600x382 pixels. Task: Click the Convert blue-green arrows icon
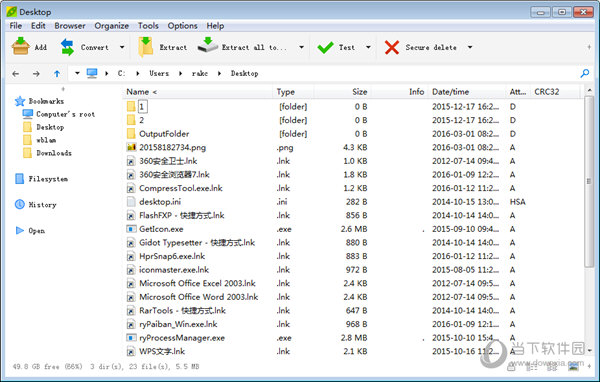click(x=67, y=47)
